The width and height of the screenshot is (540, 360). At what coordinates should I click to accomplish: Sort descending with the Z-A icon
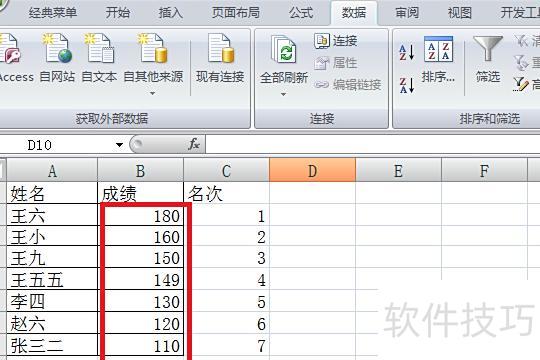click(x=407, y=85)
